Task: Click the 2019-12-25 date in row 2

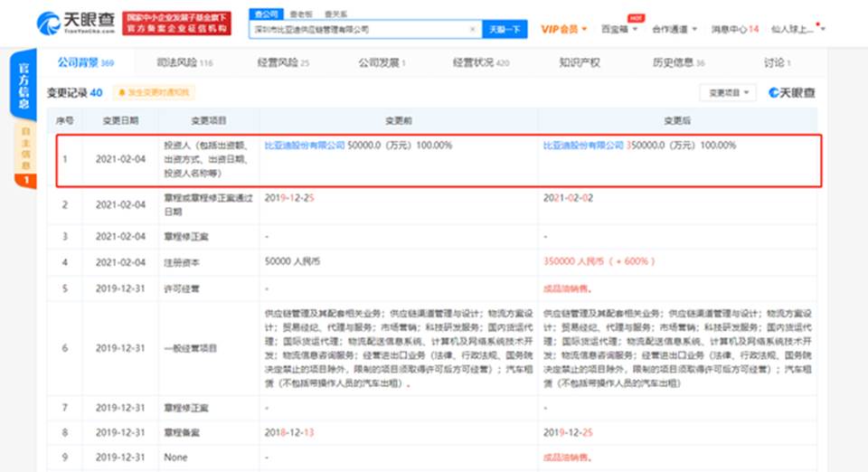Action: [289, 197]
